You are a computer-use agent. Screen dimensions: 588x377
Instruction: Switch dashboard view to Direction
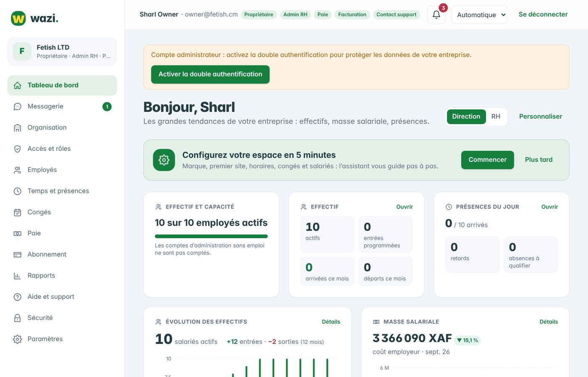click(466, 116)
